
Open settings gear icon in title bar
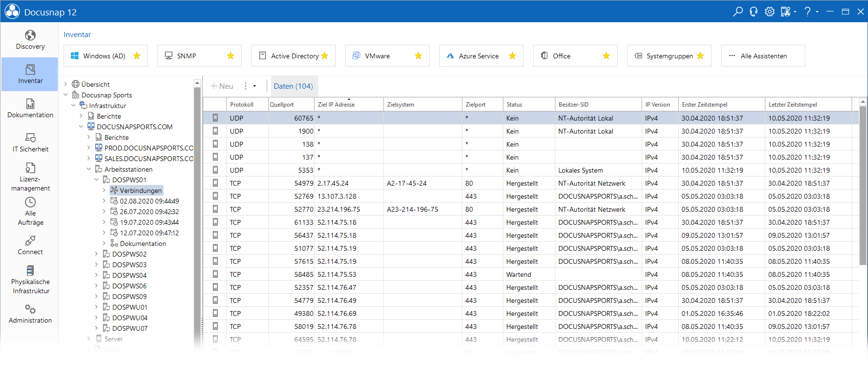(770, 12)
